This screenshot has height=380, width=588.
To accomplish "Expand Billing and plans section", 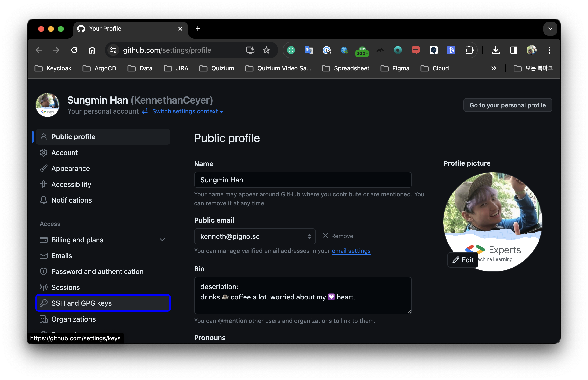I will [162, 240].
